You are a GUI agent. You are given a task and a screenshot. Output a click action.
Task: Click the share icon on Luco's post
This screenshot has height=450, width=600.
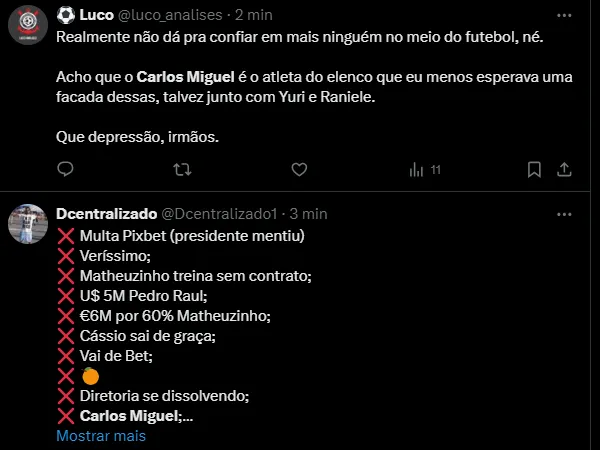[565, 170]
